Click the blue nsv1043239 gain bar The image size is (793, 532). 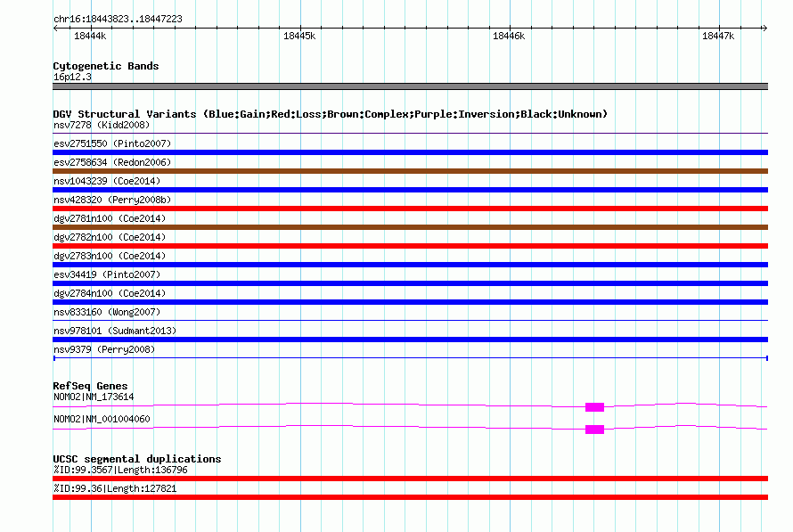click(x=410, y=190)
